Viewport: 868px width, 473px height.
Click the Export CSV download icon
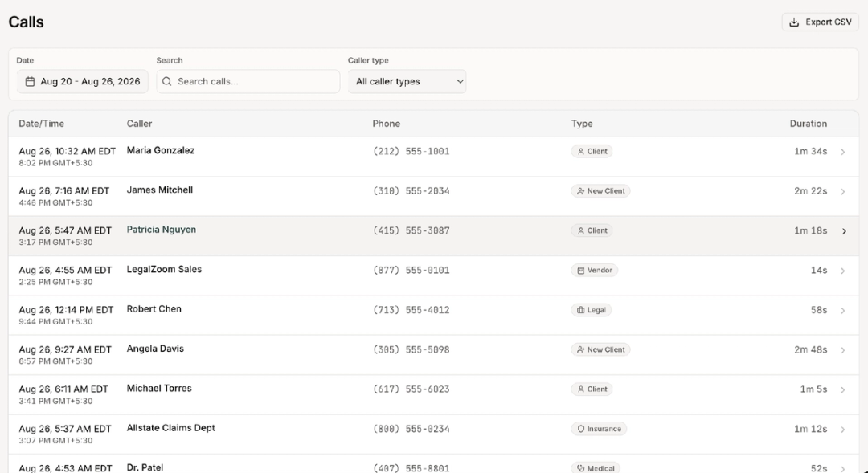794,22
